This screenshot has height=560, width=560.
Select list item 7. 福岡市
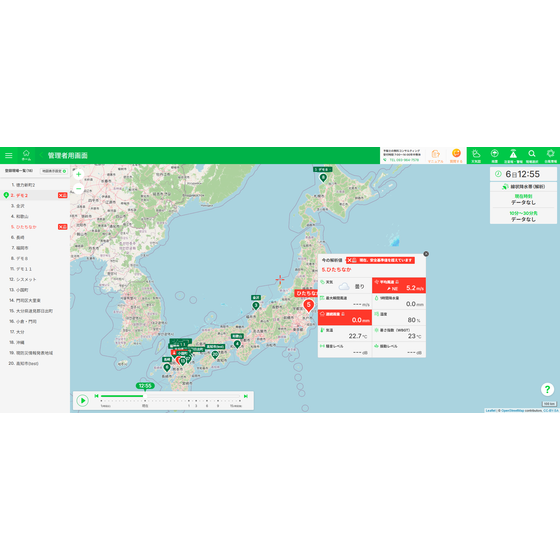coord(35,248)
